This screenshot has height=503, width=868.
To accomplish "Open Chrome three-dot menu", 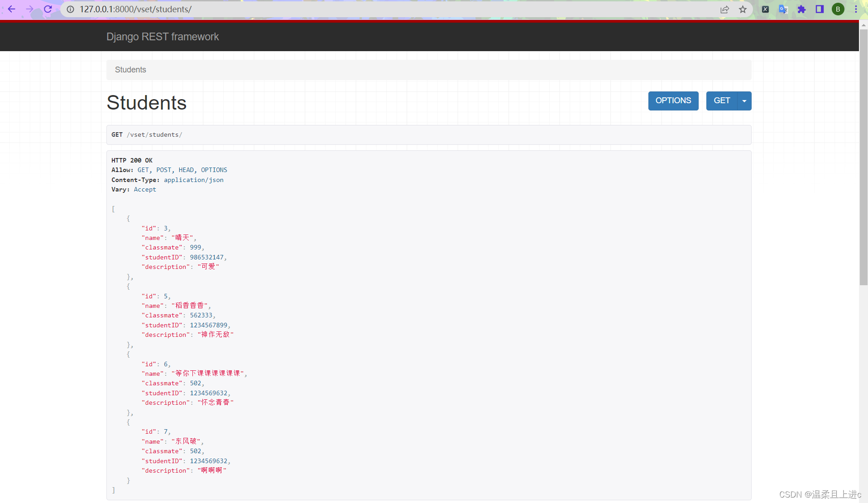I will (x=856, y=9).
